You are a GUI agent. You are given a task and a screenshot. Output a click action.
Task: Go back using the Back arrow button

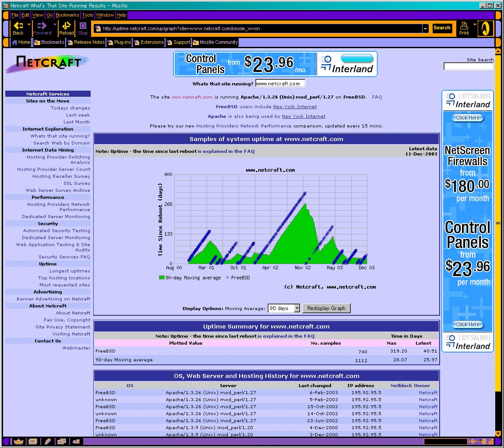pyautogui.click(x=18, y=28)
